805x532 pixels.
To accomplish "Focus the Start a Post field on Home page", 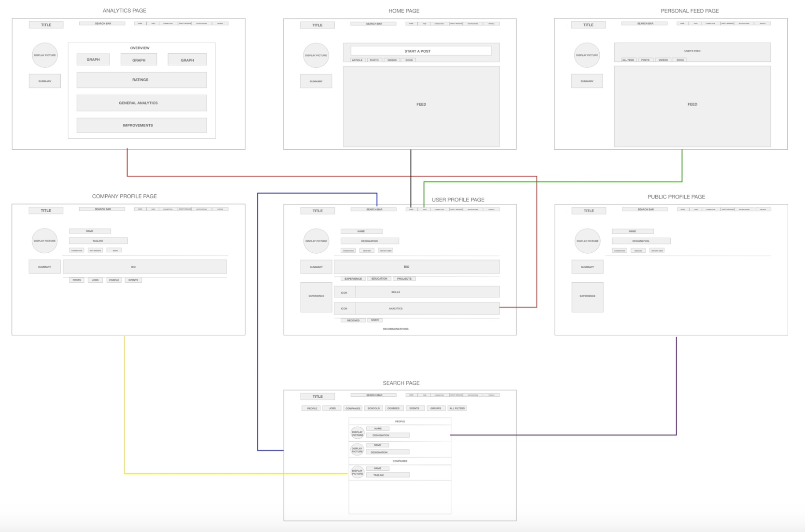I will click(421, 51).
